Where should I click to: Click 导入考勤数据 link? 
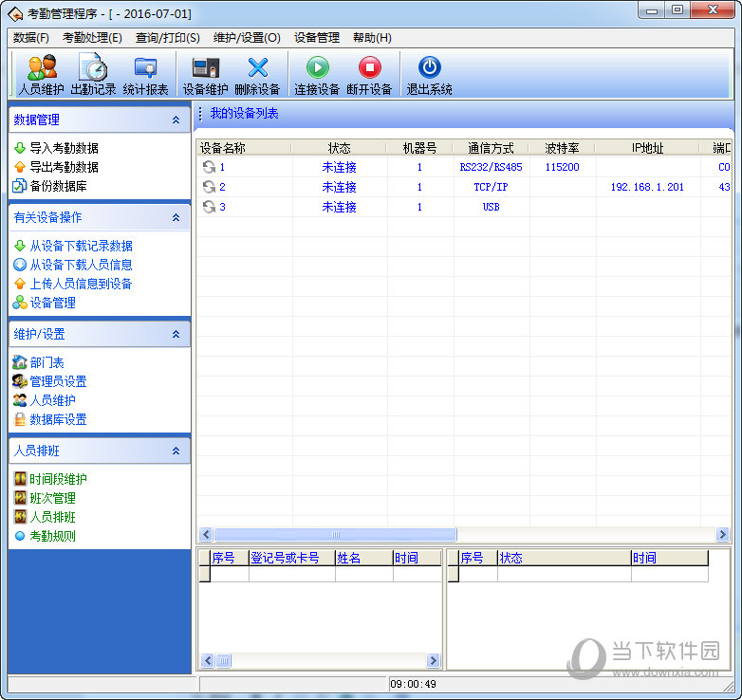coord(64,148)
